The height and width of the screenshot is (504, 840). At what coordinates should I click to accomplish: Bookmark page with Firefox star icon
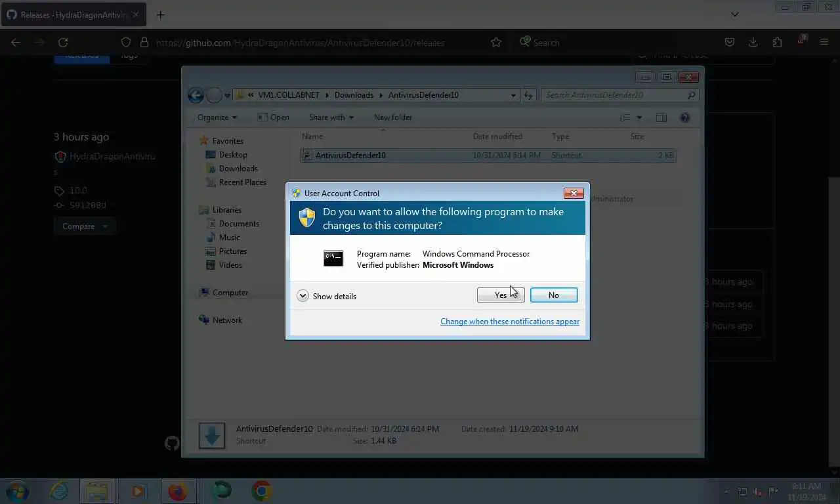[496, 42]
